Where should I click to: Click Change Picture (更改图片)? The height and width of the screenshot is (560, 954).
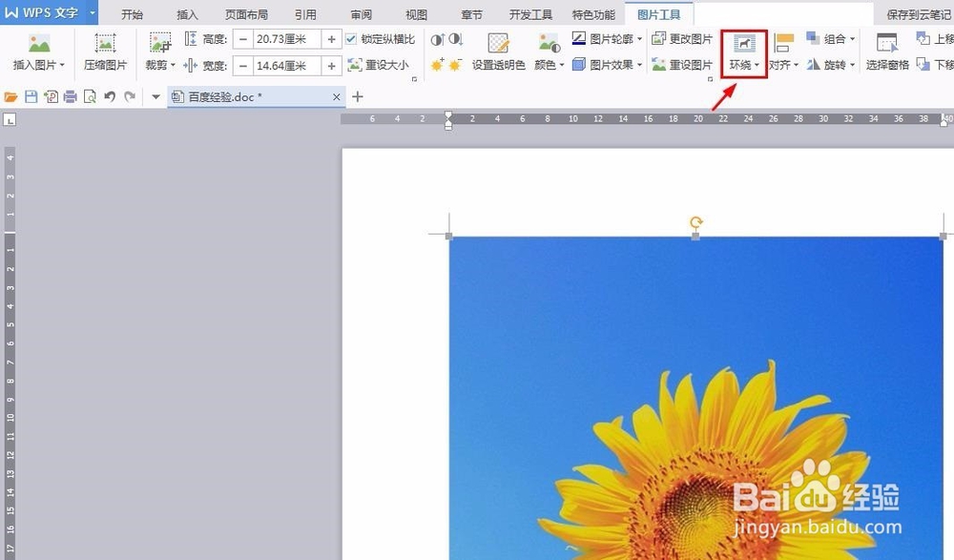point(681,39)
